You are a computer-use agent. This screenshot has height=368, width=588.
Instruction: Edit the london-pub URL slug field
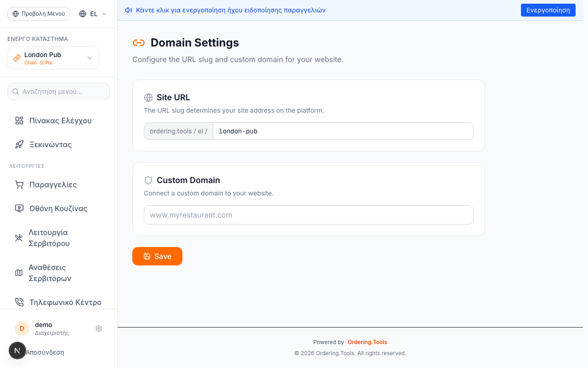(x=343, y=131)
